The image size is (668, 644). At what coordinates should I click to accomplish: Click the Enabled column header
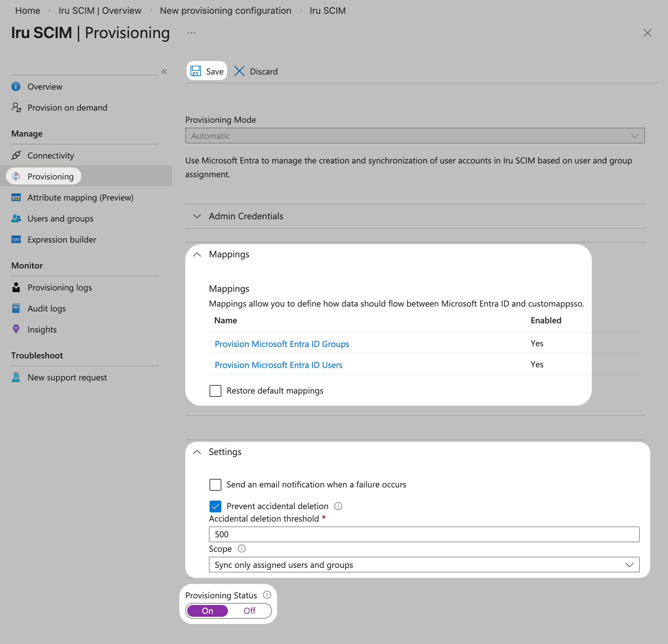(x=546, y=320)
